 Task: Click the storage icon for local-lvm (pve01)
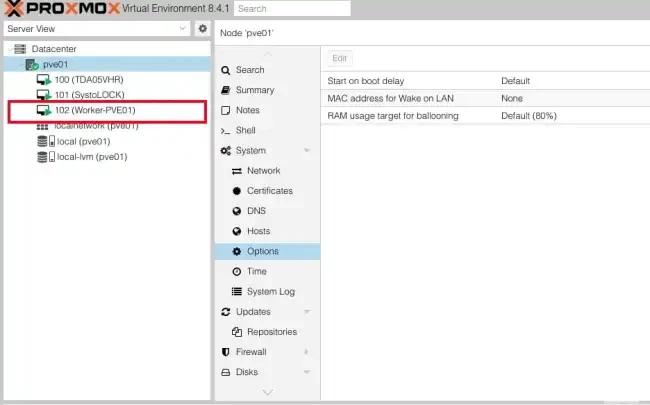click(46, 157)
